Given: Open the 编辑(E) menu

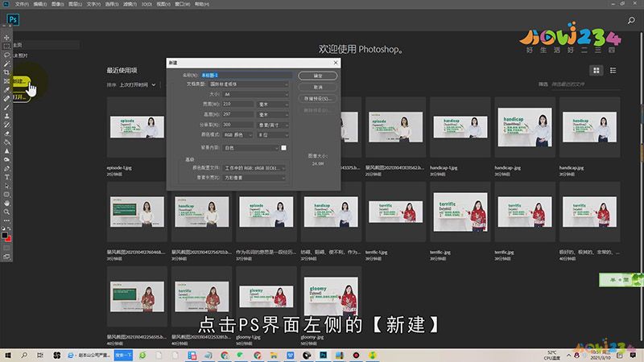Looking at the screenshot, I should coord(39,4).
